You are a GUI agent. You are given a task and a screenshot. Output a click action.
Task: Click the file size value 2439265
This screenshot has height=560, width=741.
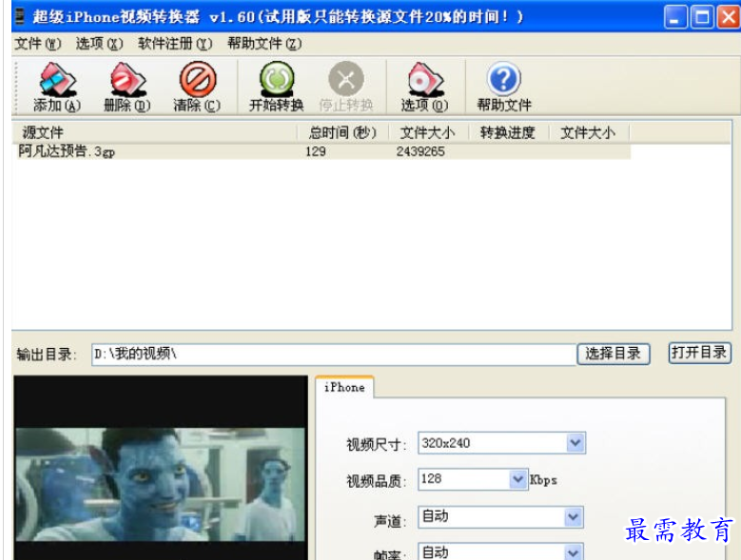[420, 151]
